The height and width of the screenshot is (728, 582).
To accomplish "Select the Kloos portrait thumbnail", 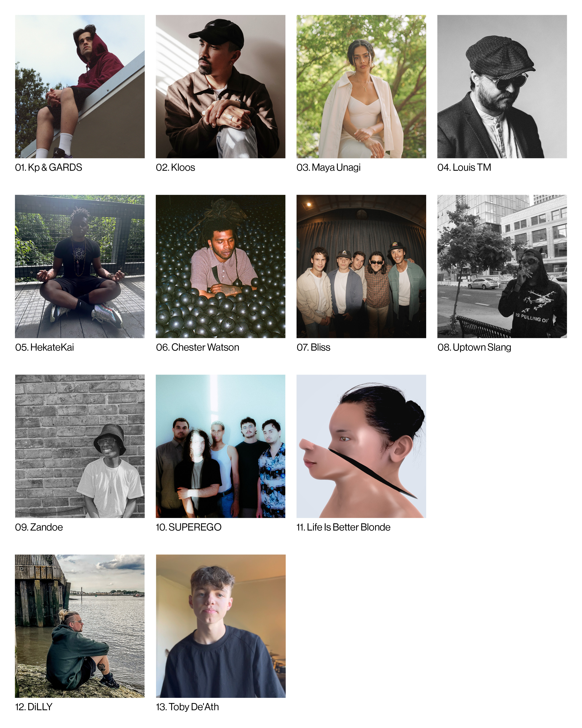I will click(x=220, y=86).
